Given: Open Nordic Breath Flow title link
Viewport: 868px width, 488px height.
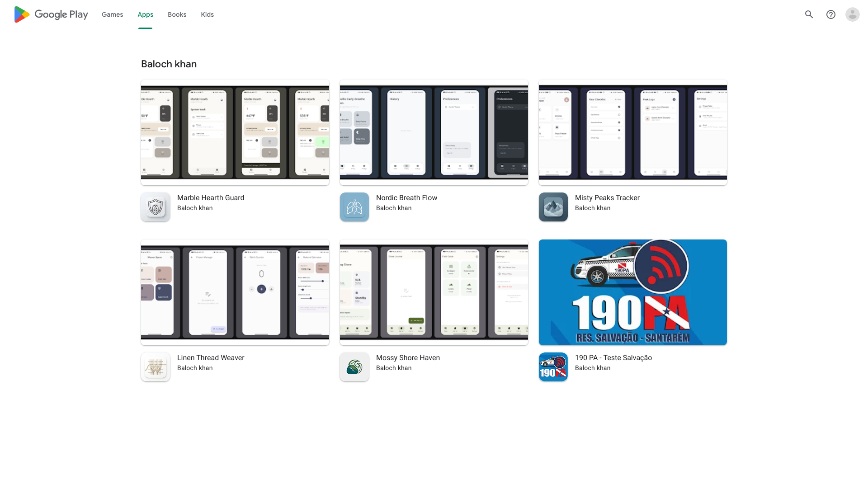Looking at the screenshot, I should [x=407, y=197].
